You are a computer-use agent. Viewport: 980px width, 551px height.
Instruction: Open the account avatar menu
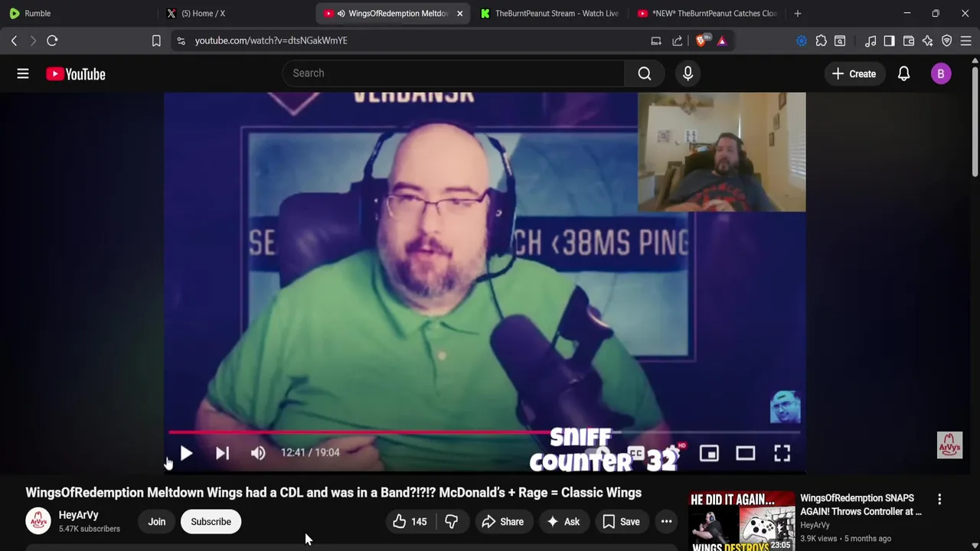click(941, 73)
